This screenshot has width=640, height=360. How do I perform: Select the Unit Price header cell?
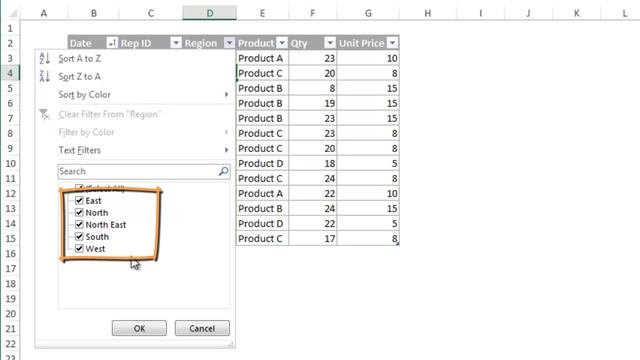coord(368,43)
